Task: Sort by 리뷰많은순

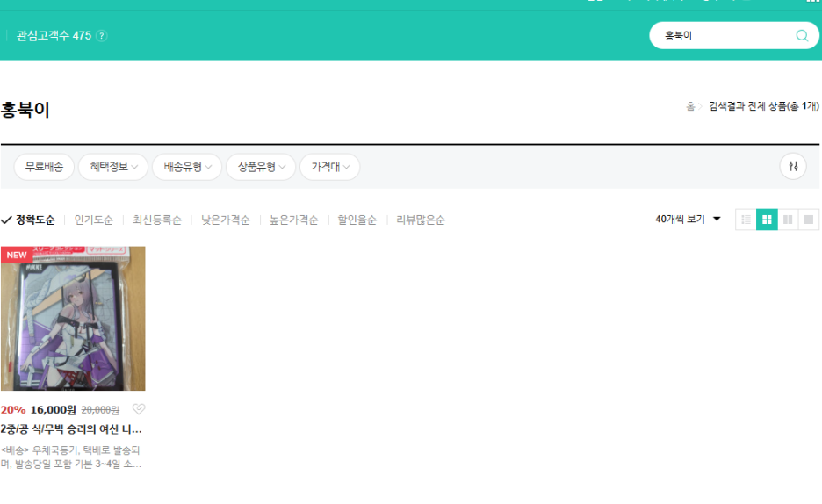Action: pos(421,220)
